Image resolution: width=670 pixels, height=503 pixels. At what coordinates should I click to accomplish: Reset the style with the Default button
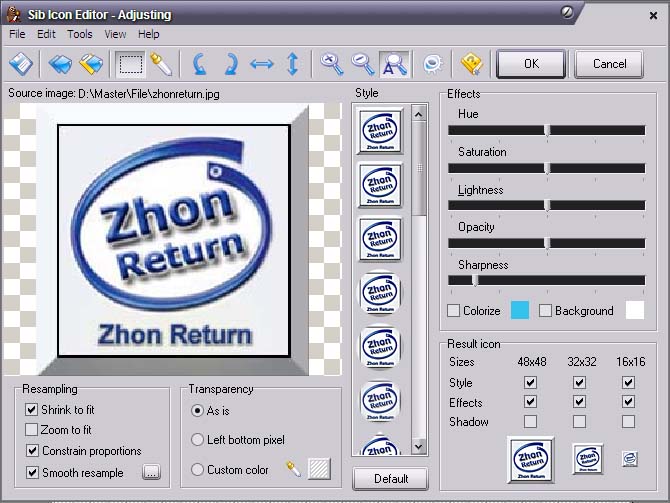(391, 479)
